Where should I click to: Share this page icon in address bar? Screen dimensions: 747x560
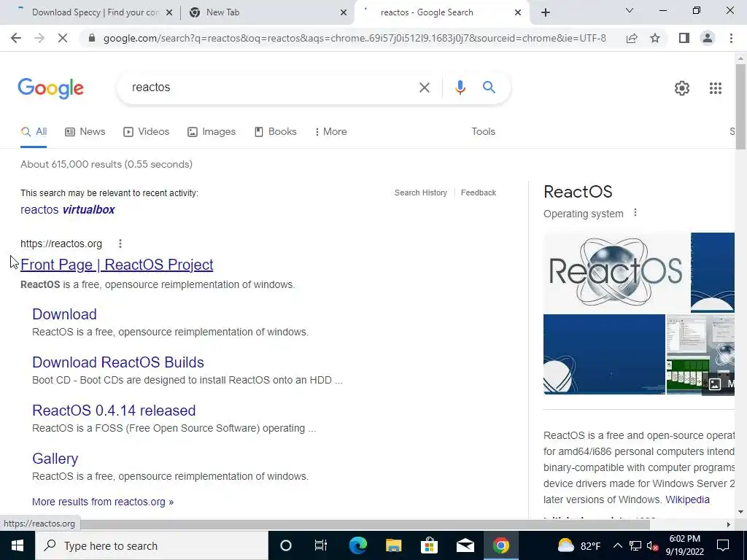(x=632, y=38)
